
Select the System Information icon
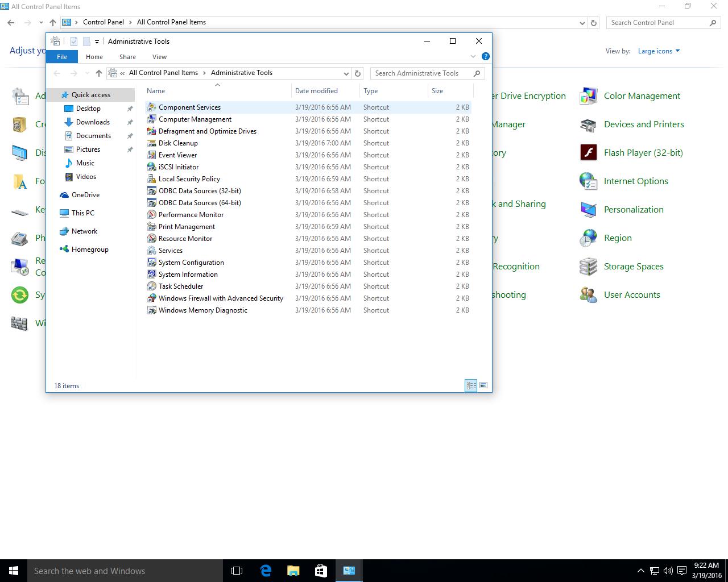coord(151,274)
